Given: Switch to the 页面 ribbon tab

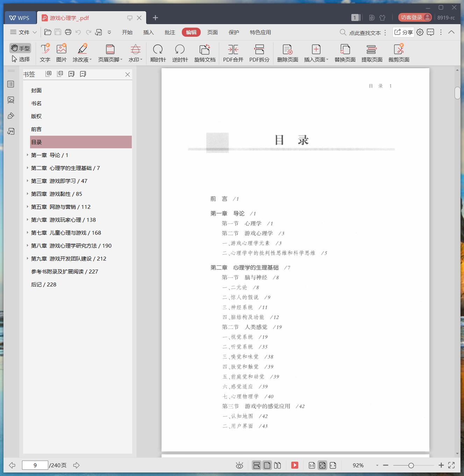Looking at the screenshot, I should click(x=213, y=32).
